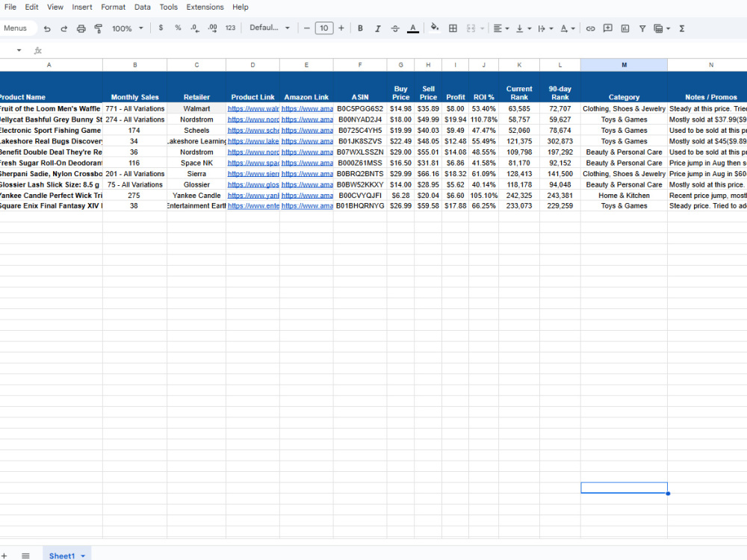This screenshot has height=560, width=747.
Task: Open more formats 123 menu
Action: tap(230, 28)
